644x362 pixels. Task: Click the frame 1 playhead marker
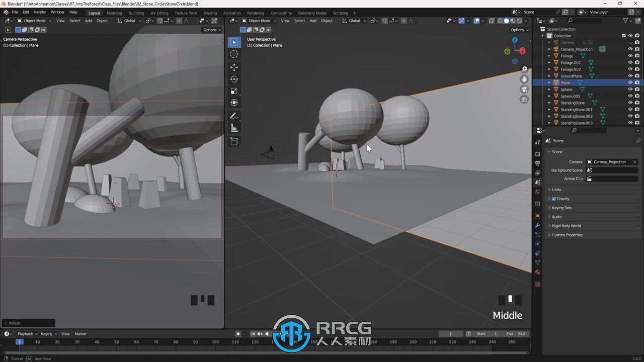click(x=19, y=342)
